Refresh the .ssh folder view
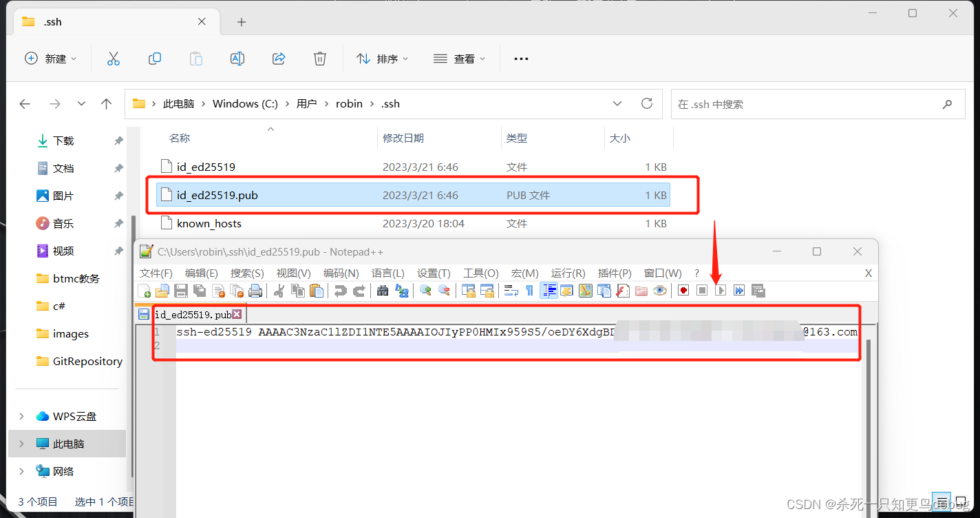 (647, 103)
